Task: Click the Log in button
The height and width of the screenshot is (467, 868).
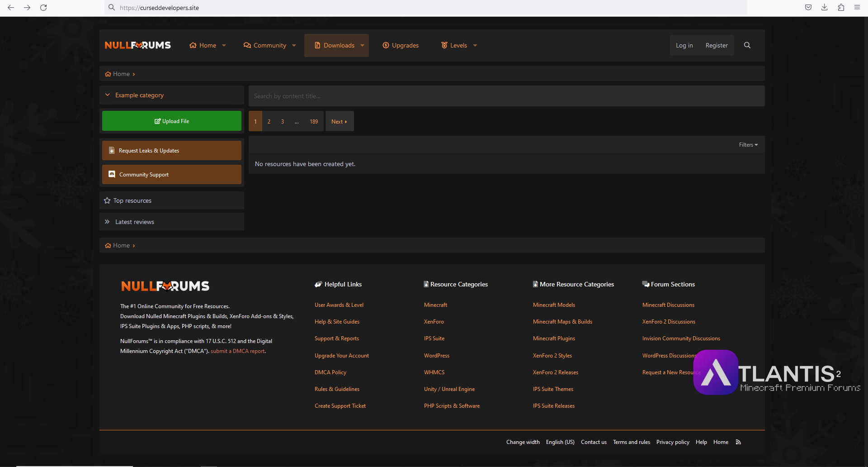Action: [684, 45]
